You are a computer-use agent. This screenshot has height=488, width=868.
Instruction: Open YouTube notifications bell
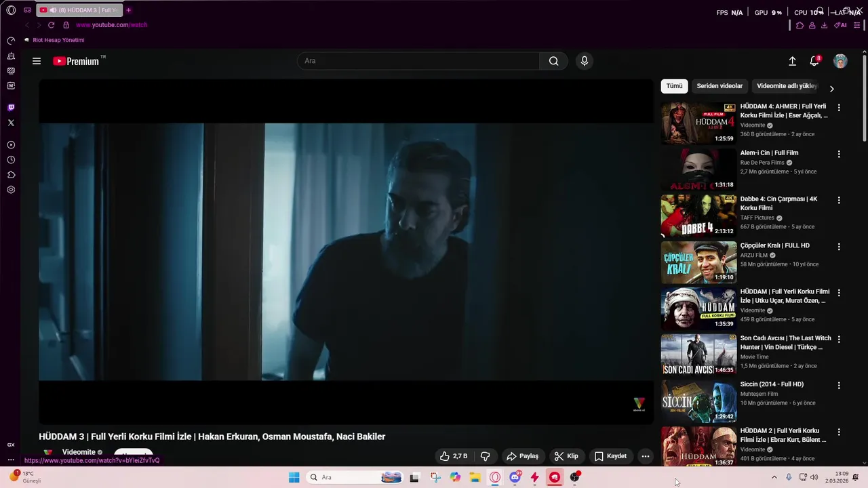(814, 61)
